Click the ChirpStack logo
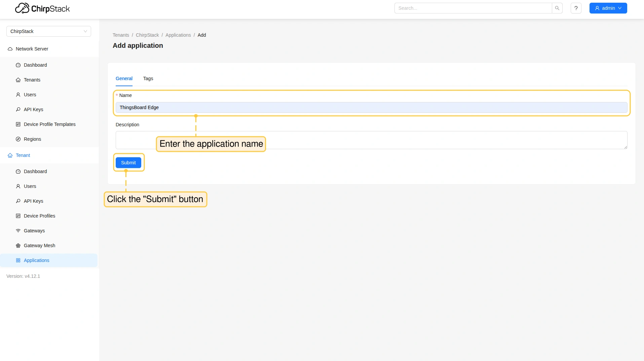This screenshot has width=644, height=361. 42,8
